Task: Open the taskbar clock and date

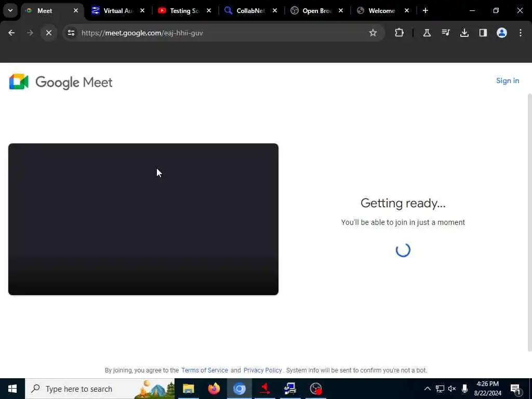Action: [x=487, y=389]
